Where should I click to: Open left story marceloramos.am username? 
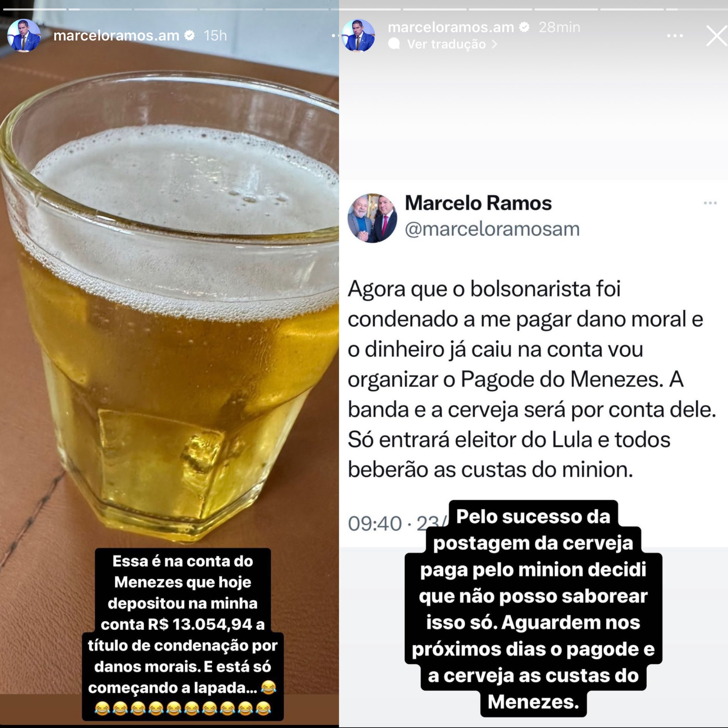tap(117, 36)
